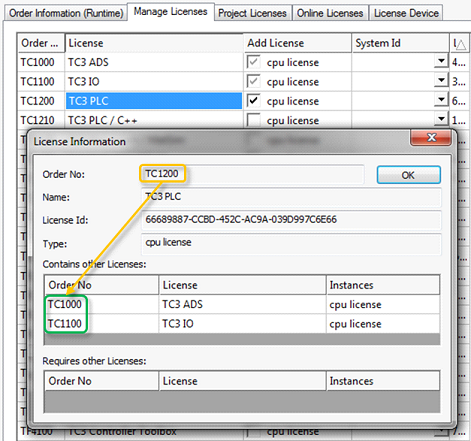The width and height of the screenshot is (471, 441).
Task: Select the TC1100 order cell in main table
Action: coord(41,82)
